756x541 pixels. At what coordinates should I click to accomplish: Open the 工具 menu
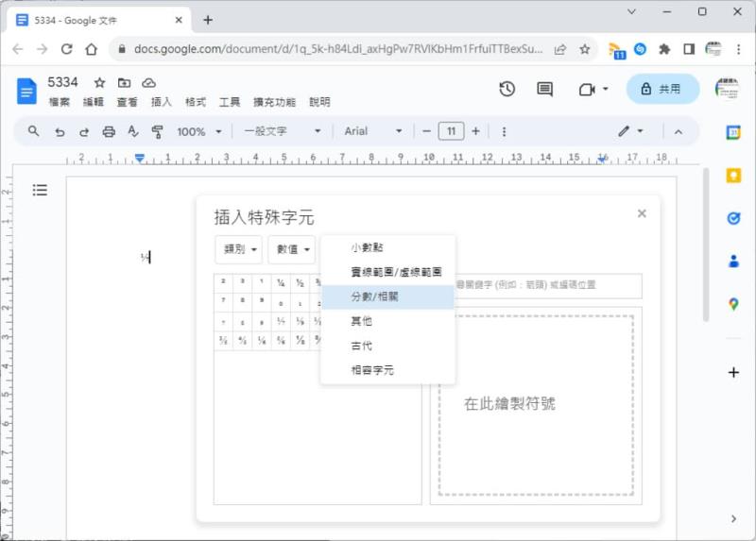(x=229, y=102)
